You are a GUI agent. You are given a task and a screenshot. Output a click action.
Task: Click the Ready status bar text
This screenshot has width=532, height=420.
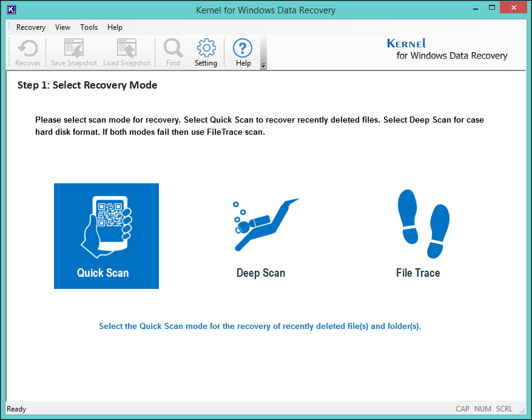pos(16,409)
